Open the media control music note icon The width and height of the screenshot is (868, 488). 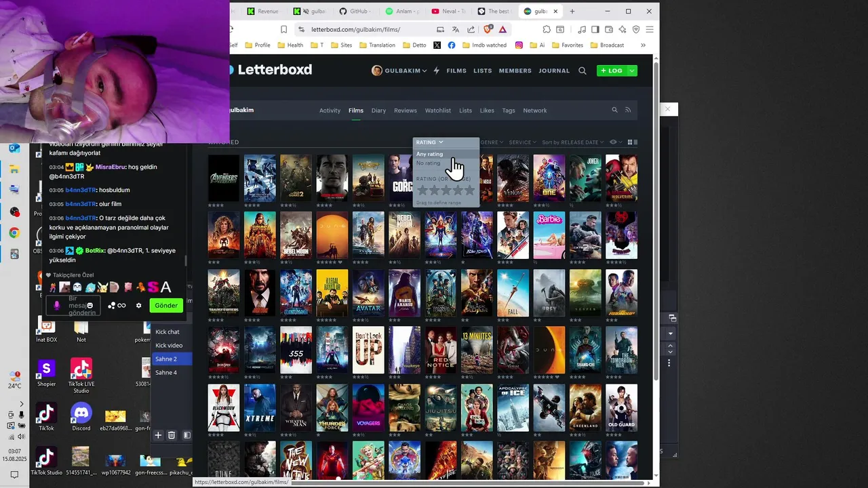coord(582,29)
